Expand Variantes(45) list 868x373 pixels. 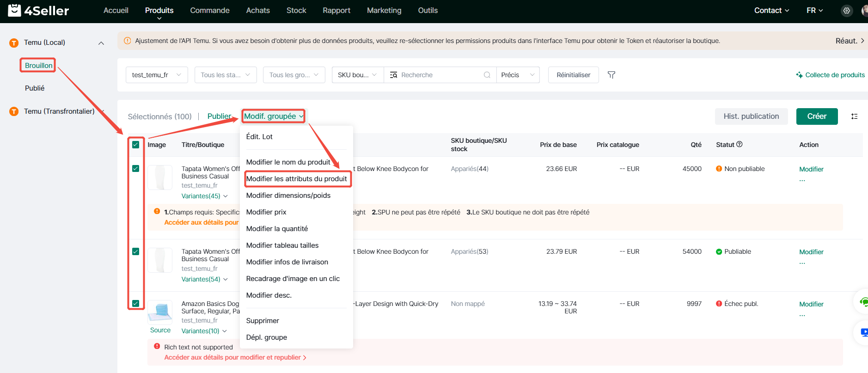pos(204,196)
